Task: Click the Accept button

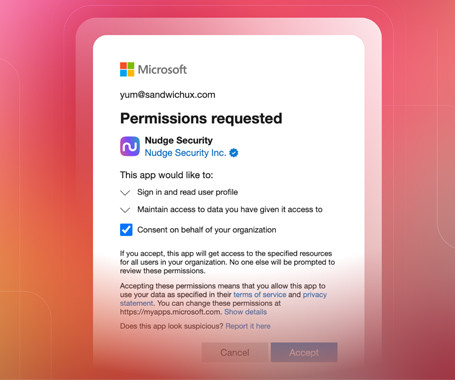Action: pos(304,352)
